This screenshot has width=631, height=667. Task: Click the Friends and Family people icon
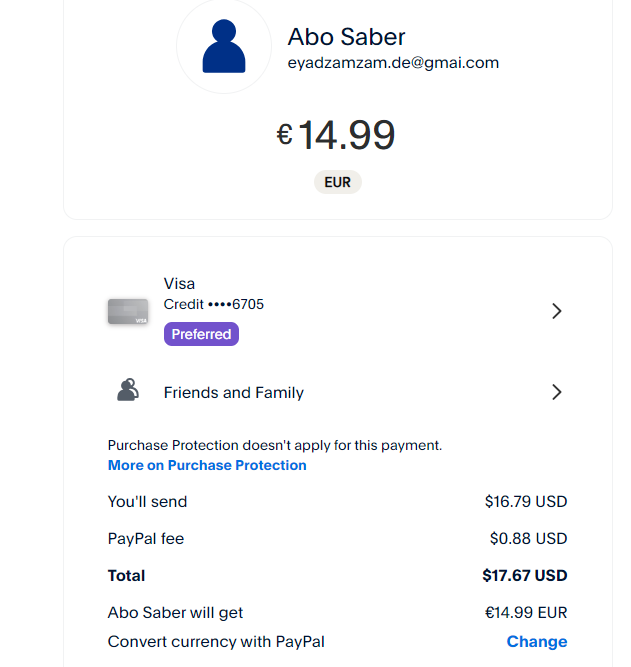coord(127,391)
